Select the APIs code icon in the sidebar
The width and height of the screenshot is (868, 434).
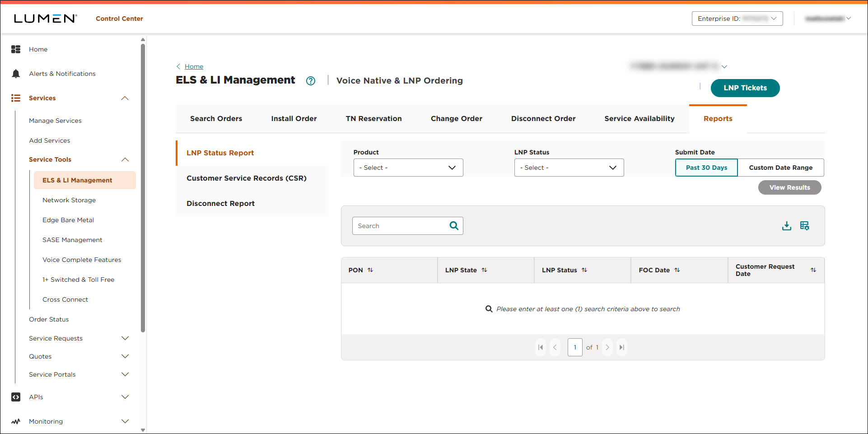click(16, 397)
